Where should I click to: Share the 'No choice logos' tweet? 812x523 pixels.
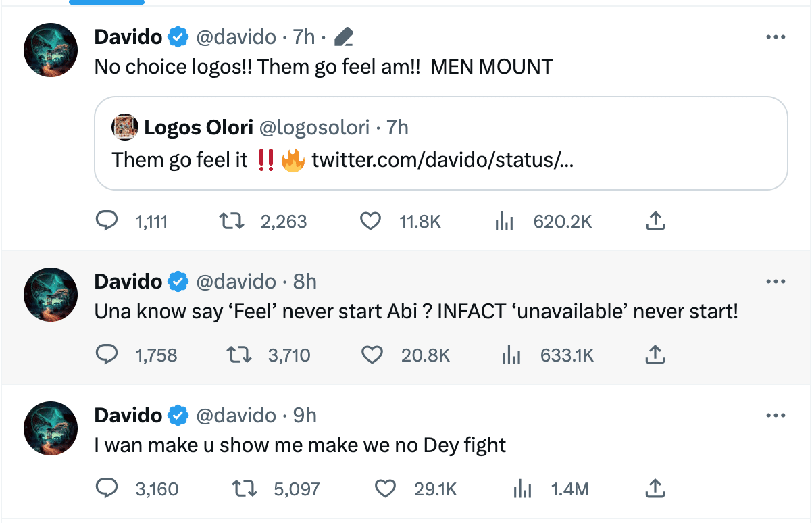(x=656, y=221)
